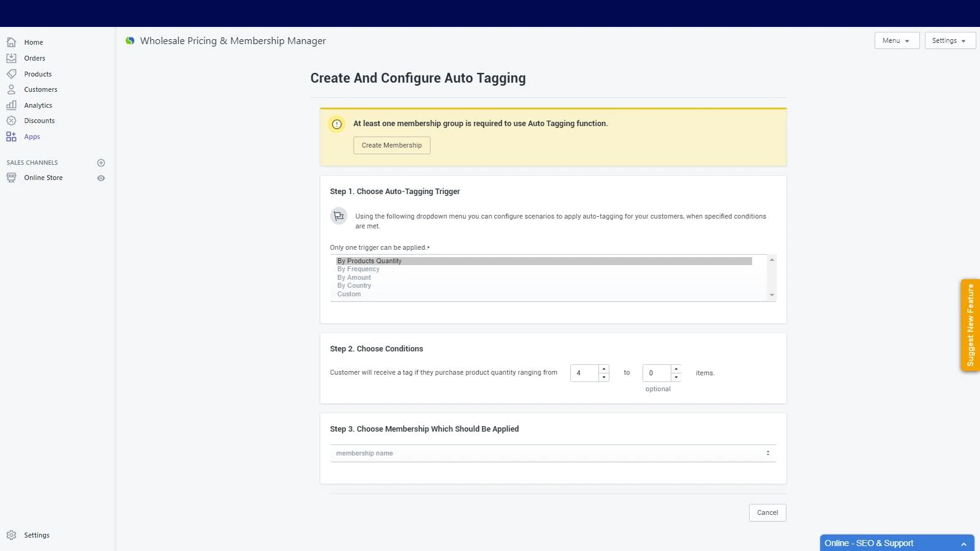
Task: Click the Cancel button
Action: (x=767, y=512)
